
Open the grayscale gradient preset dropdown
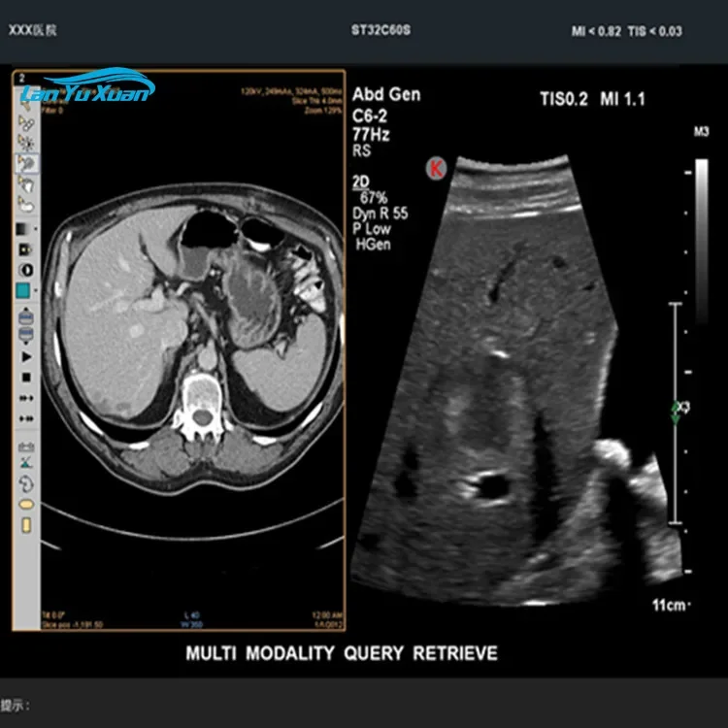[x=26, y=229]
